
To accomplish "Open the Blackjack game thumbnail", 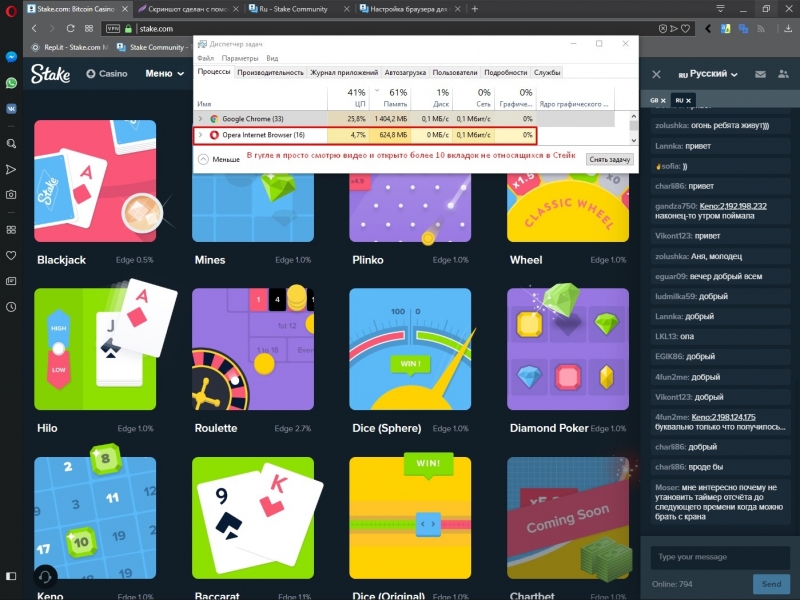I will point(95,181).
